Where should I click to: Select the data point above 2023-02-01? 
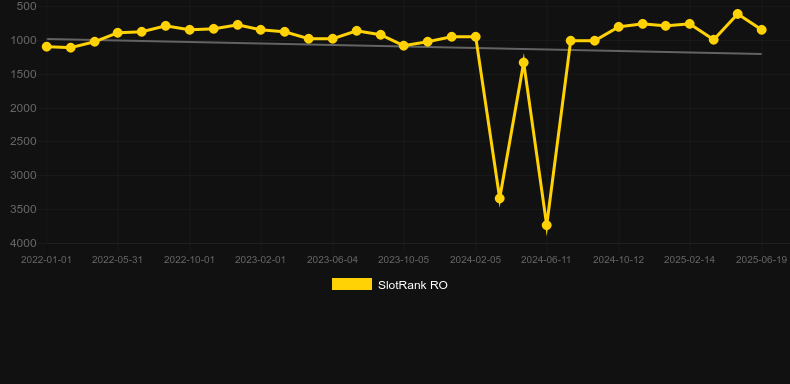[x=261, y=30]
